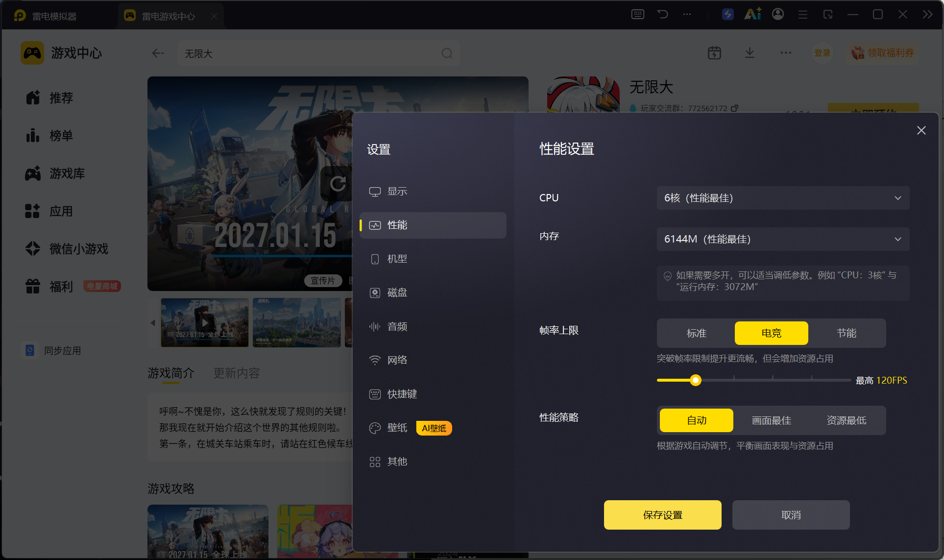Open the keyboard mapping icon in title bar
The width and height of the screenshot is (944, 560).
click(637, 14)
